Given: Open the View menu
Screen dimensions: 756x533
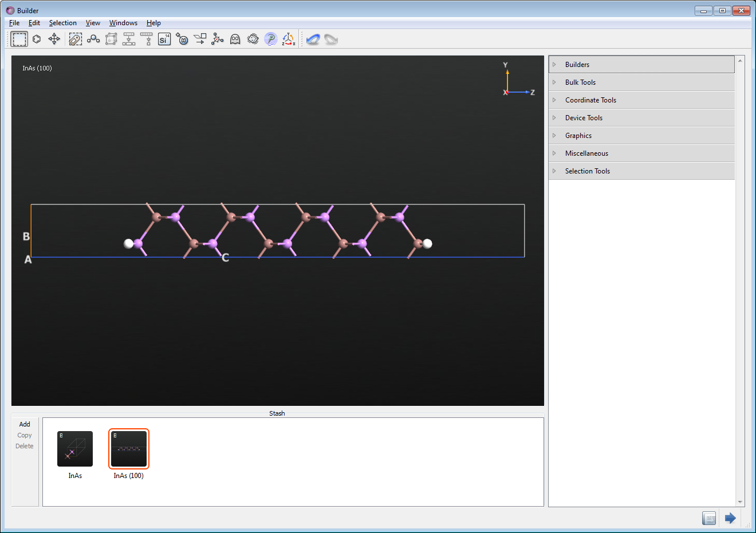Looking at the screenshot, I should pyautogui.click(x=93, y=23).
